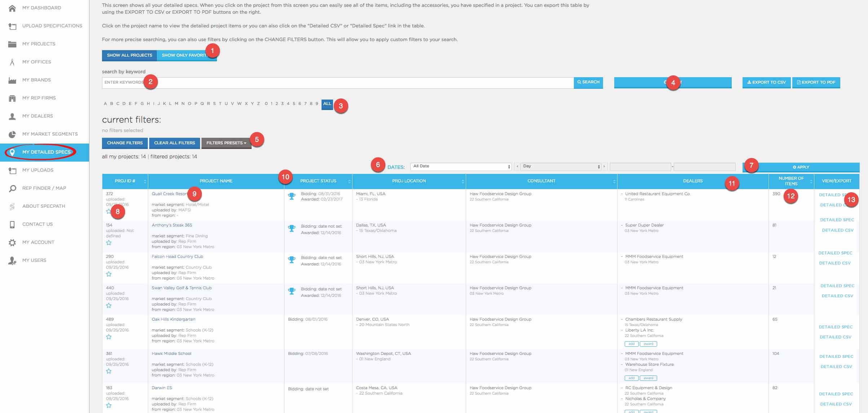Click the Contact Us phone icon
The height and width of the screenshot is (413, 868).
coord(12,224)
